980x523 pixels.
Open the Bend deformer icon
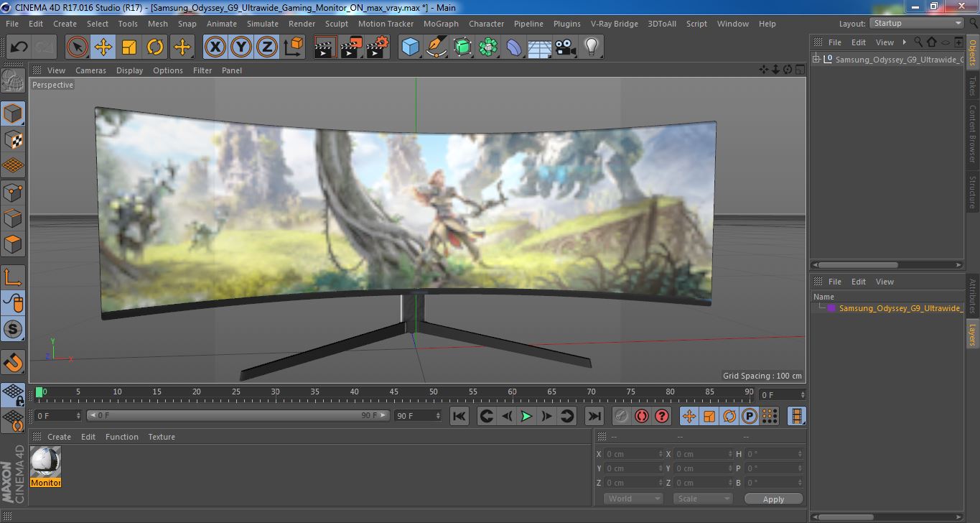(x=514, y=47)
